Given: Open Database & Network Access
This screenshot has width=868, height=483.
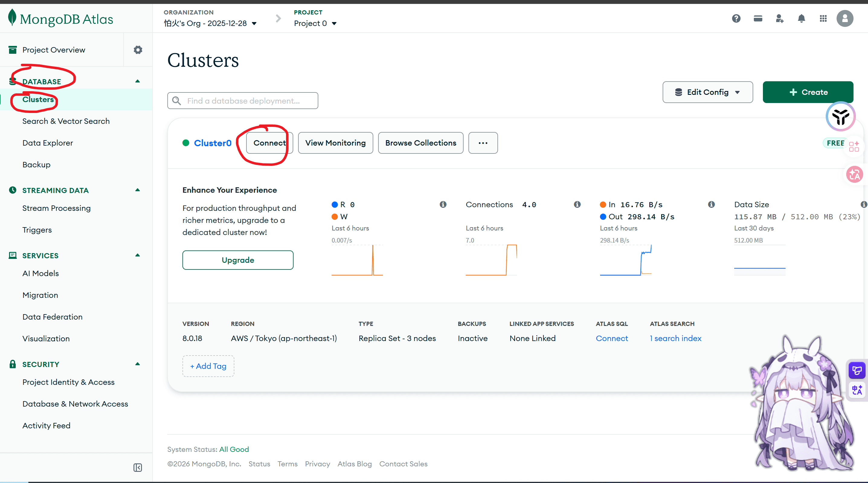Looking at the screenshot, I should coord(75,404).
